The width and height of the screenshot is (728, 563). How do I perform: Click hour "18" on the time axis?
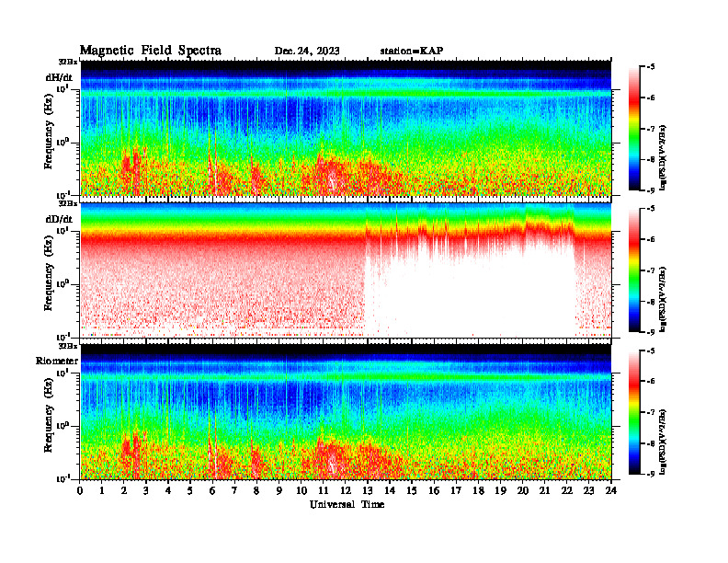pos(478,490)
